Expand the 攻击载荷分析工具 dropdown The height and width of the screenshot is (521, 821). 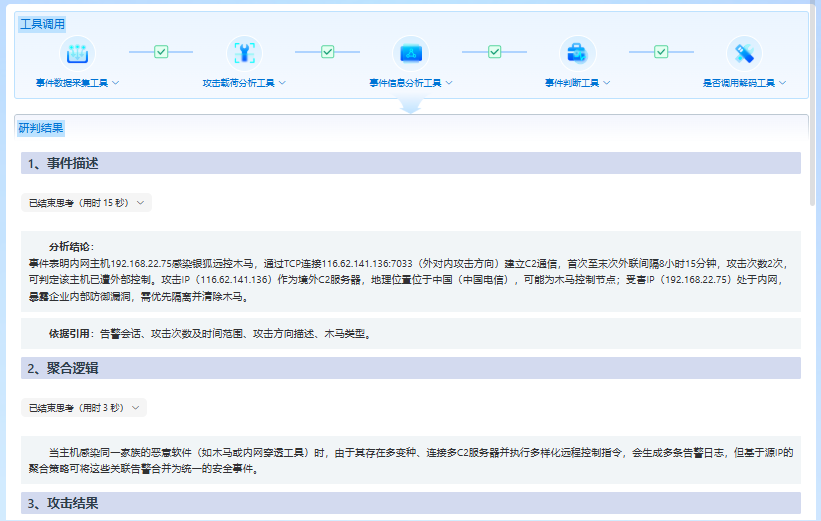click(x=282, y=83)
